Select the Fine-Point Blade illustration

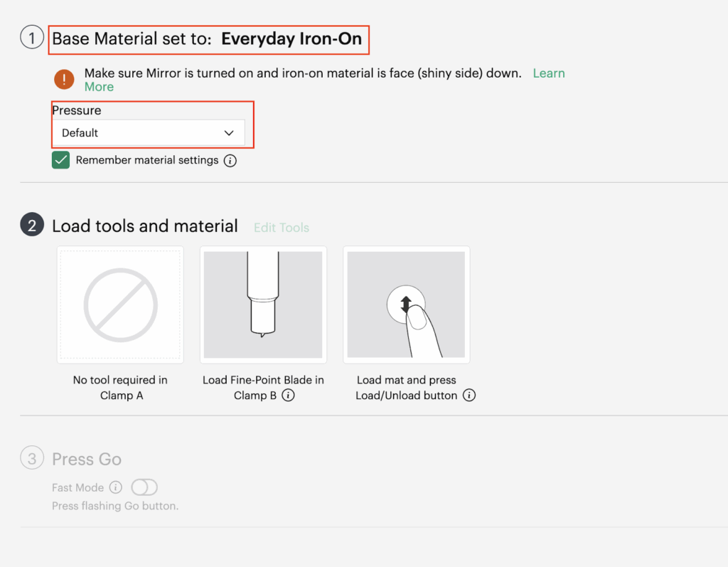pos(263,304)
